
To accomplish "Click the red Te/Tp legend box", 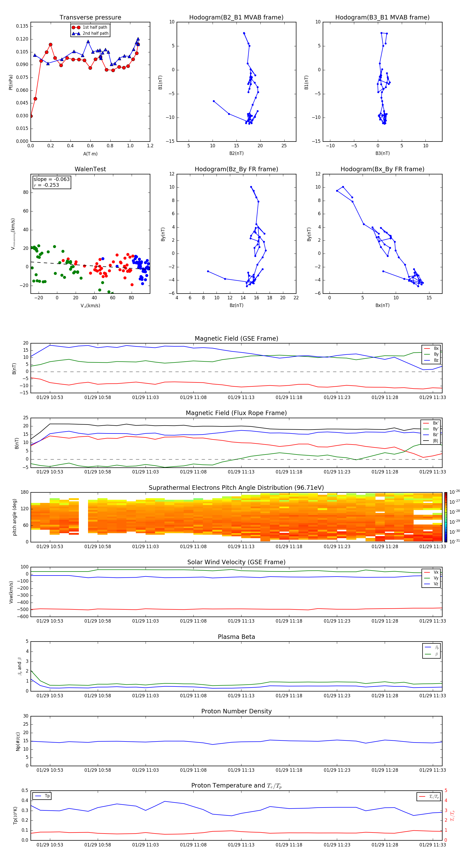I will pos(428,796).
